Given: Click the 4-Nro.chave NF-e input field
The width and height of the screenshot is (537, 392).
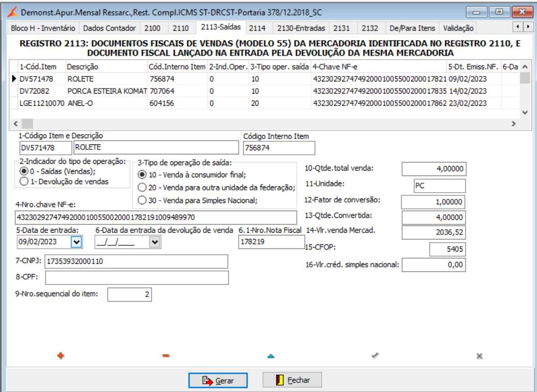Looking at the screenshot, I should click(156, 217).
